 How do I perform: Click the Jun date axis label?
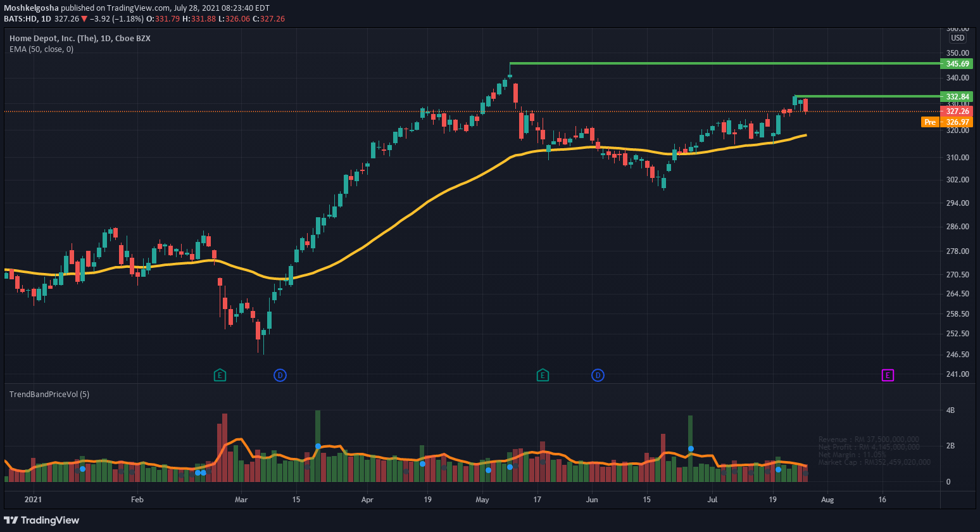592,500
